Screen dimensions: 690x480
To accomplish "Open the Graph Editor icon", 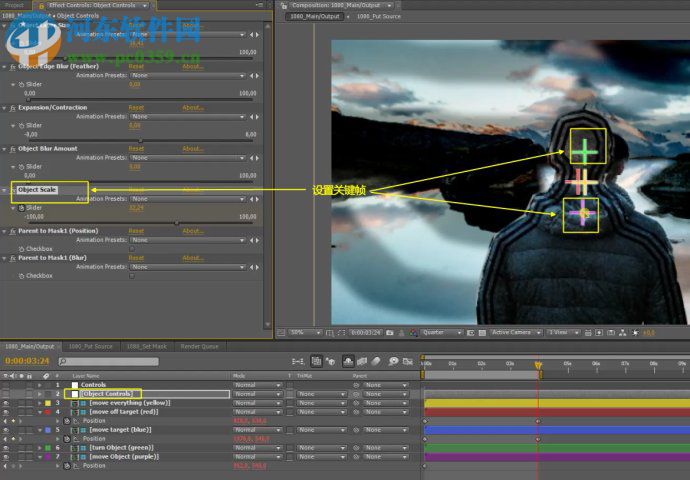I will [408, 362].
